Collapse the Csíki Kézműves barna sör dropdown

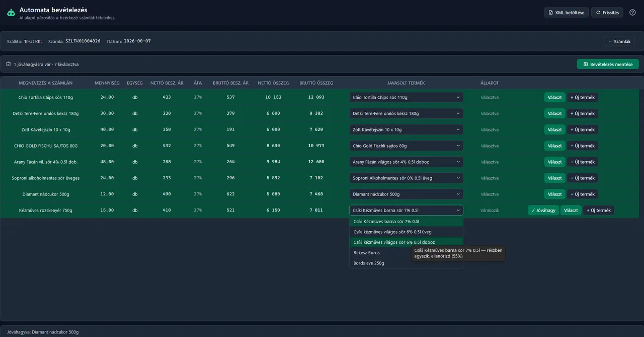coord(406,210)
